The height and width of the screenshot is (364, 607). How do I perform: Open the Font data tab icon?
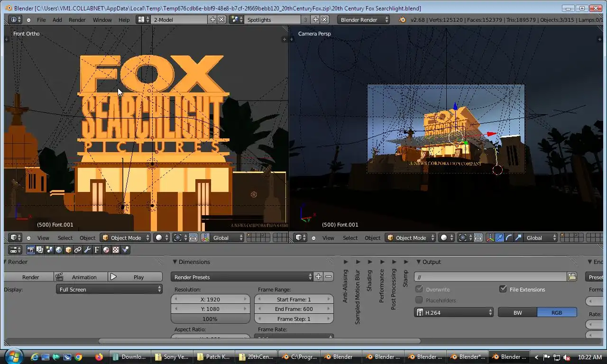click(97, 250)
